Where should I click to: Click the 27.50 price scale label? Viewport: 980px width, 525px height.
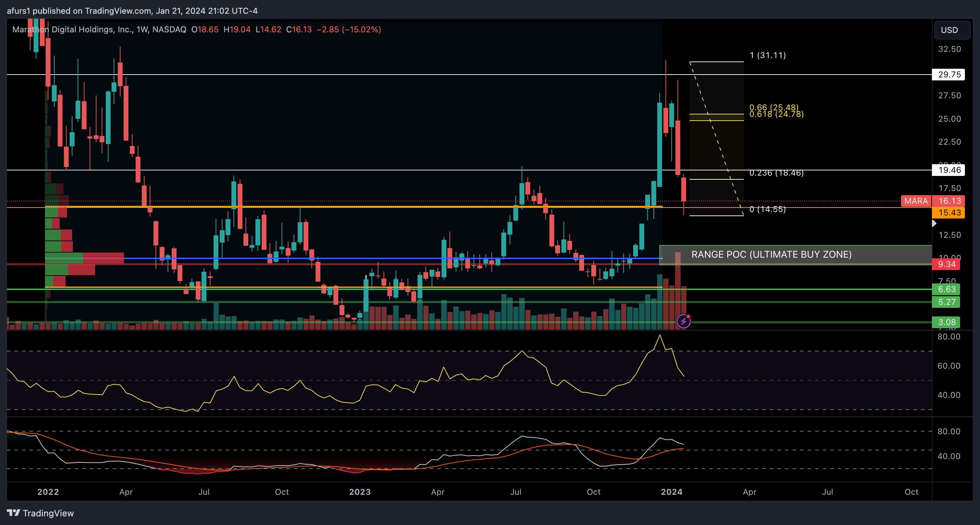click(x=949, y=96)
